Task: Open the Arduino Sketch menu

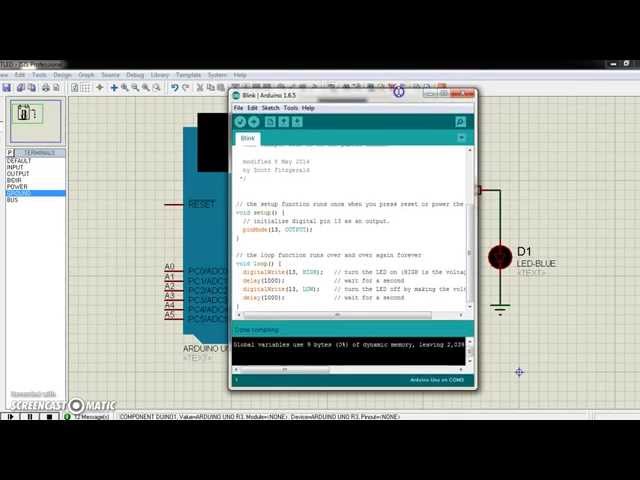Action: pos(270,108)
